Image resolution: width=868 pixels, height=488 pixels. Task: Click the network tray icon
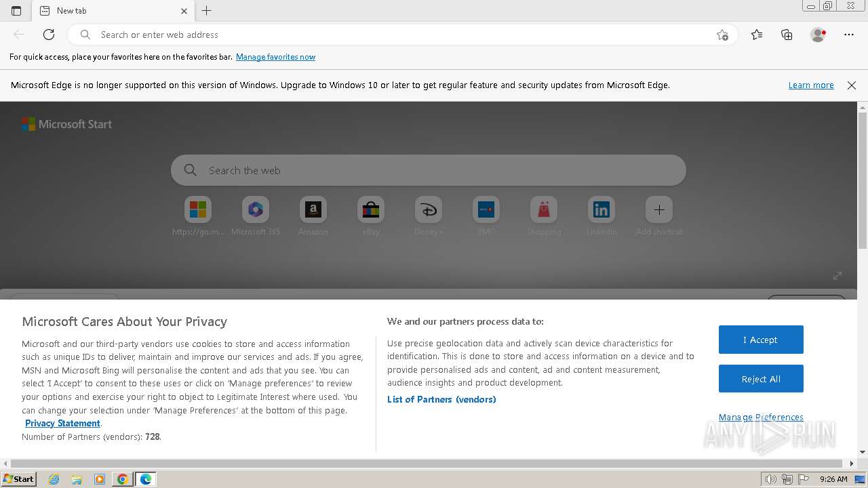pos(787,479)
